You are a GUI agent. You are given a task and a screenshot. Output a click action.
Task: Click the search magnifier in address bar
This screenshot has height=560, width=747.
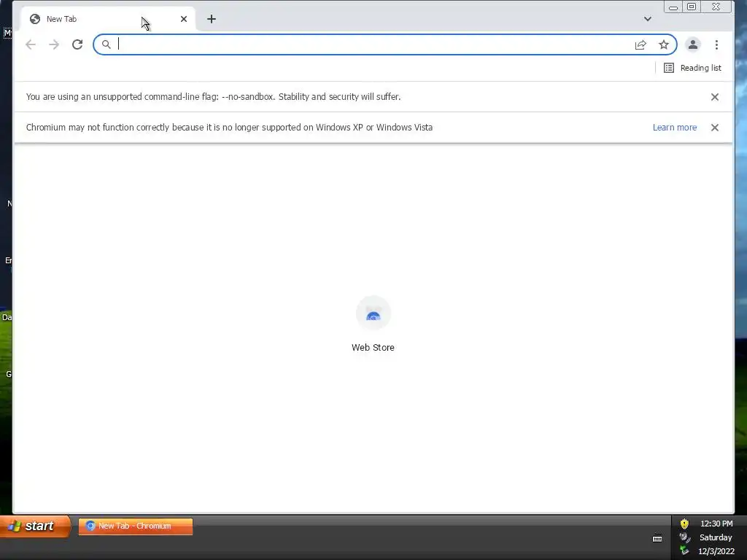pyautogui.click(x=107, y=44)
